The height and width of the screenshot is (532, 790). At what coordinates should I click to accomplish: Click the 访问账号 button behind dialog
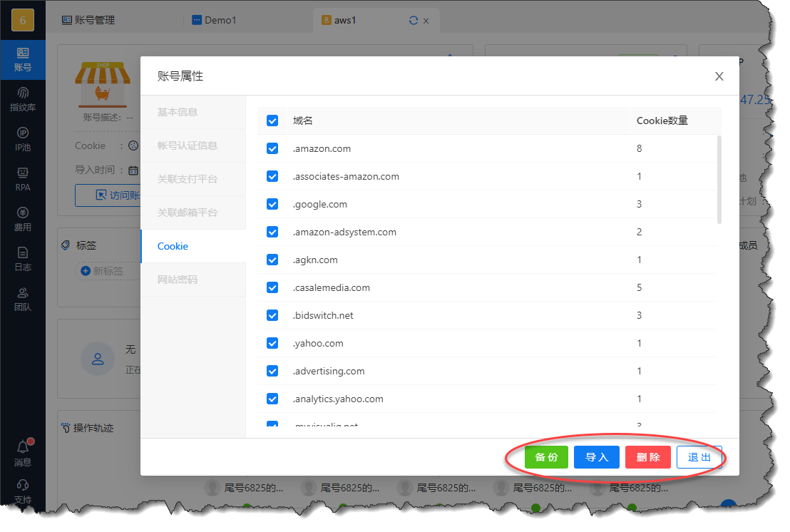(x=108, y=195)
